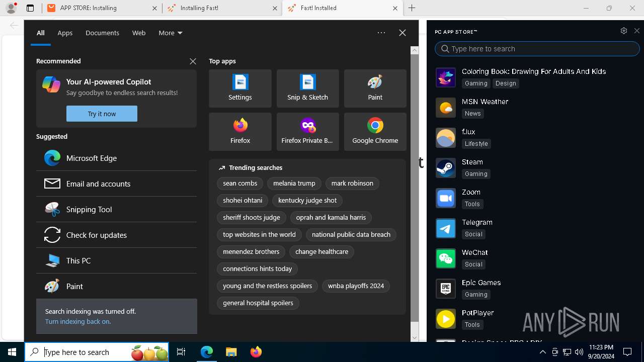Show hidden system tray icons
The height and width of the screenshot is (362, 644).
542,352
